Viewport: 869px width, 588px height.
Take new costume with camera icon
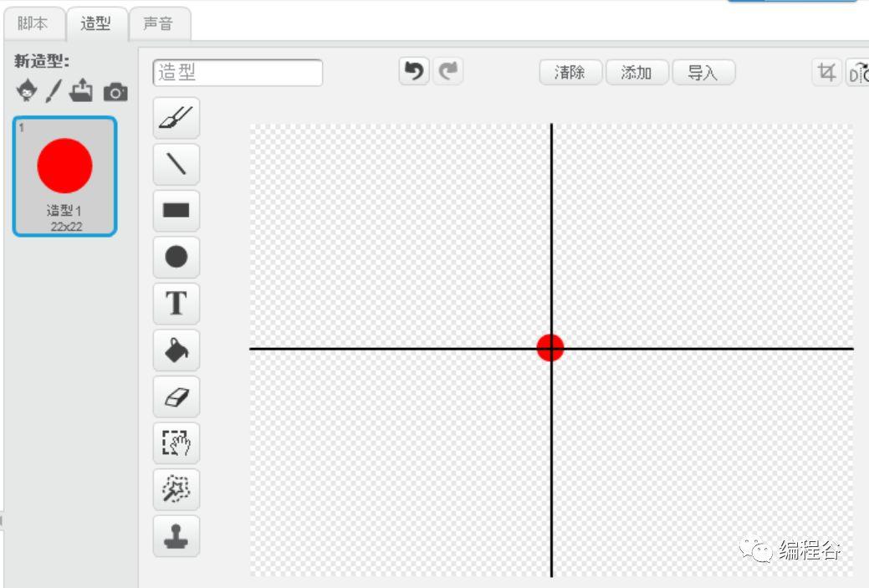(x=115, y=92)
